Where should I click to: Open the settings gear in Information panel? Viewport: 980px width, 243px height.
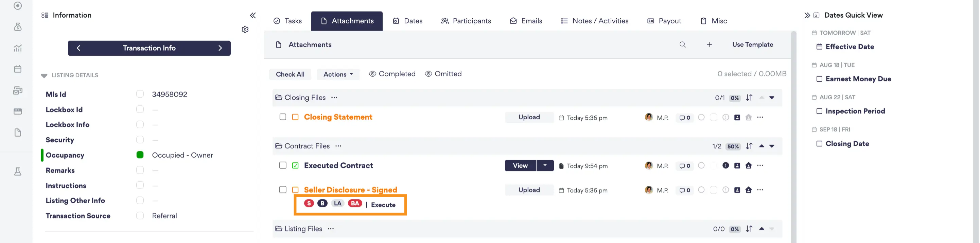click(x=245, y=29)
